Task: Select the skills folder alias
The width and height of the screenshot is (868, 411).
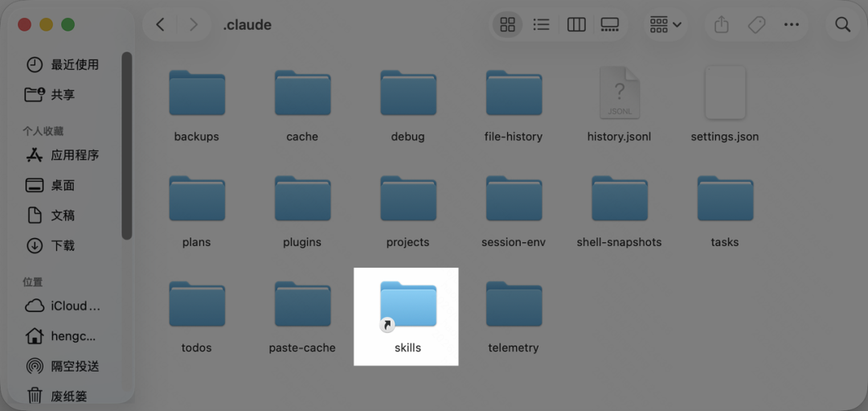Action: pyautogui.click(x=408, y=317)
